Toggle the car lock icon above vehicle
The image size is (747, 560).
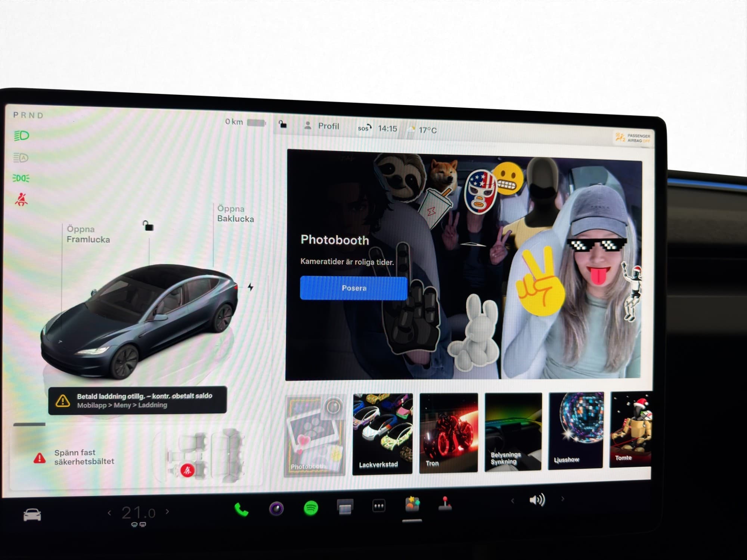tap(148, 226)
